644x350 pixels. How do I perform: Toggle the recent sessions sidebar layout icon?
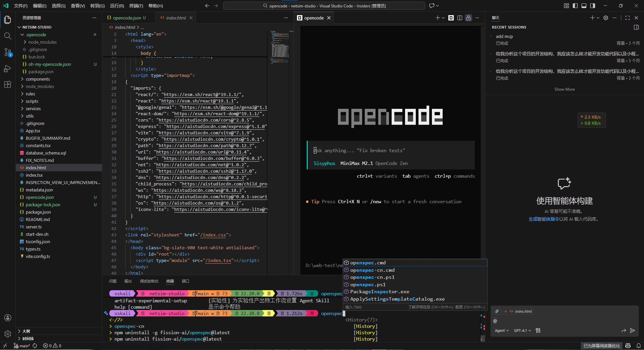636,27
